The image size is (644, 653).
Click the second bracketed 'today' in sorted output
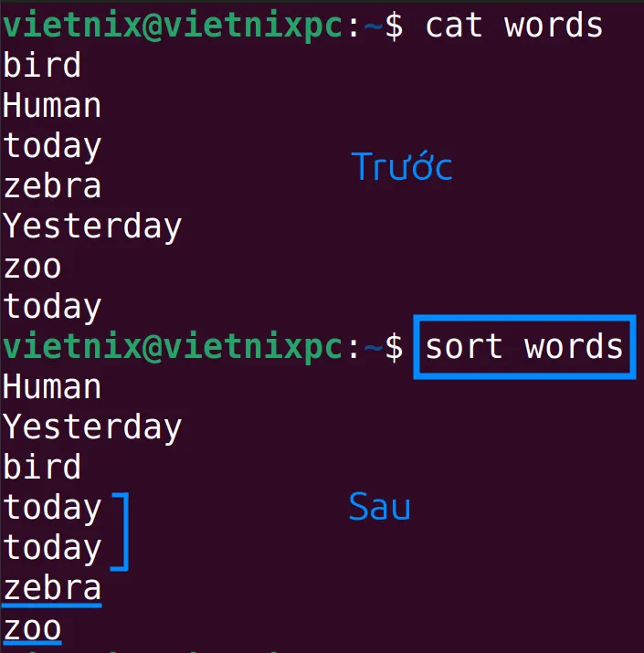pyautogui.click(x=52, y=549)
